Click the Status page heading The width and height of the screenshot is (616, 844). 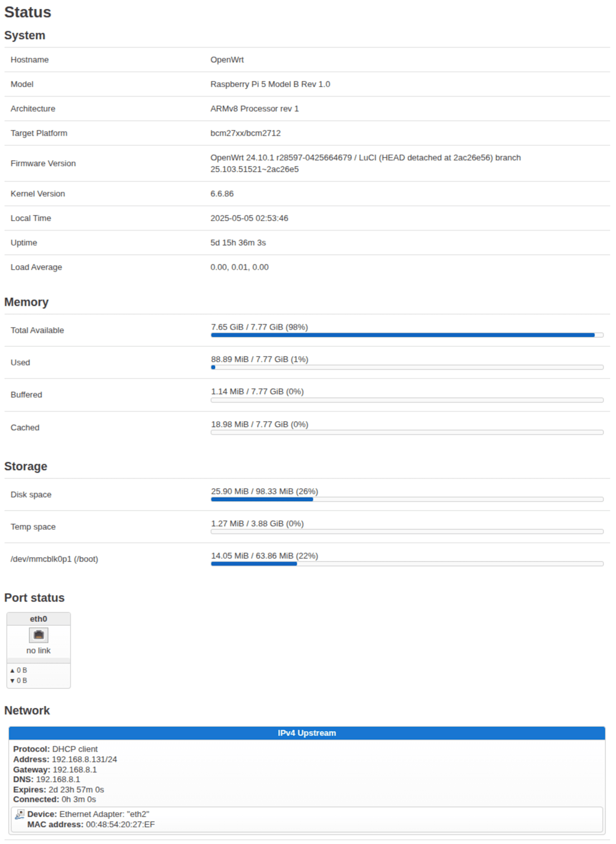(x=28, y=12)
